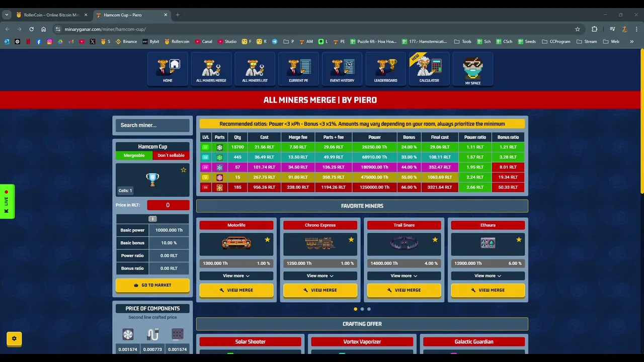Toggle the star on Trail Snare
Image resolution: width=644 pixels, height=362 pixels.
point(435,240)
